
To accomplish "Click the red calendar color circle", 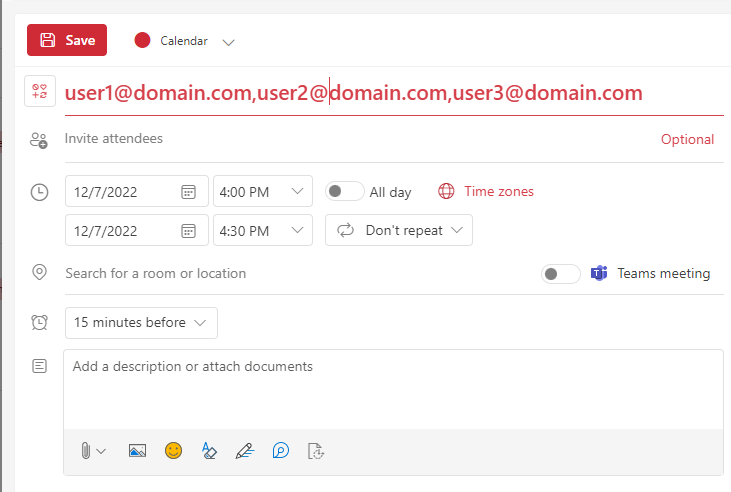I will [x=142, y=40].
